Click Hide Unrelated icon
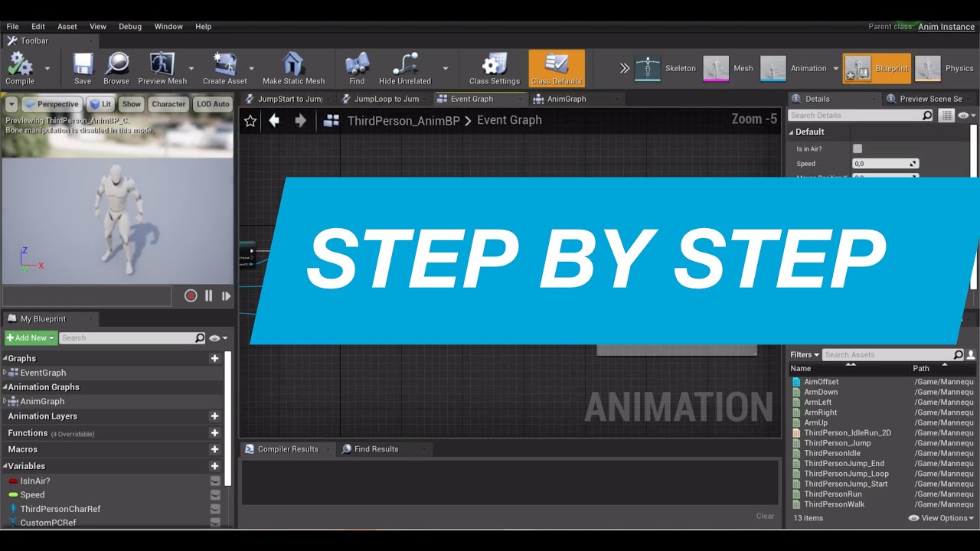 click(x=405, y=68)
